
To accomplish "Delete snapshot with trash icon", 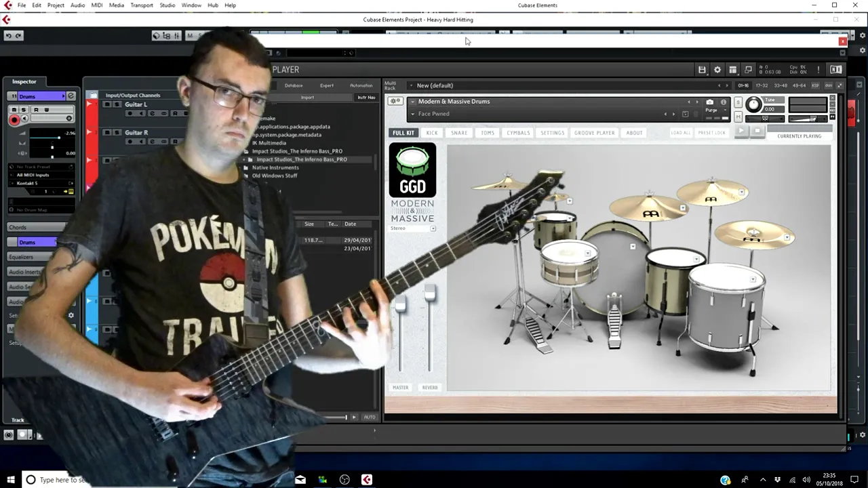I will (697, 114).
